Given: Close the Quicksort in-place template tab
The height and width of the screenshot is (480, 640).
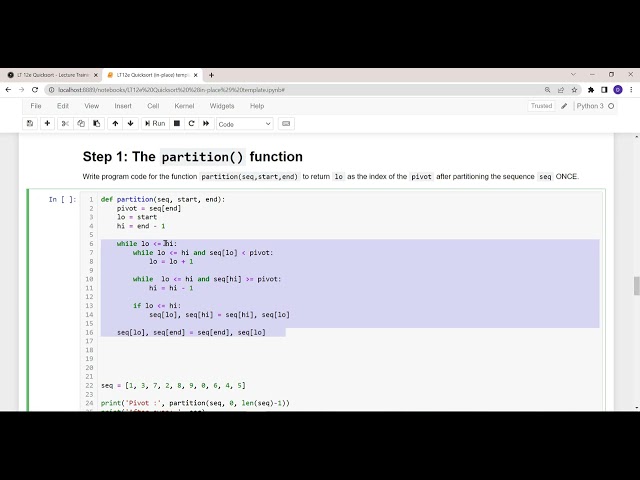Looking at the screenshot, I should (196, 75).
